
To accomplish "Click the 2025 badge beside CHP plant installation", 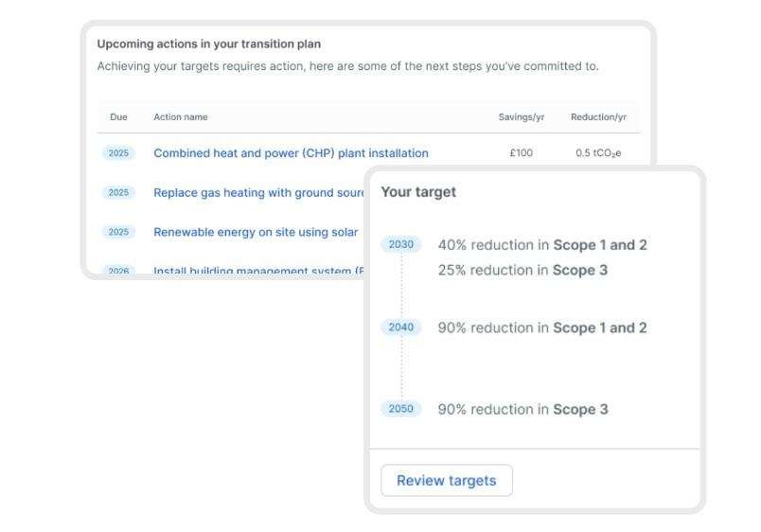I will coord(118,153).
